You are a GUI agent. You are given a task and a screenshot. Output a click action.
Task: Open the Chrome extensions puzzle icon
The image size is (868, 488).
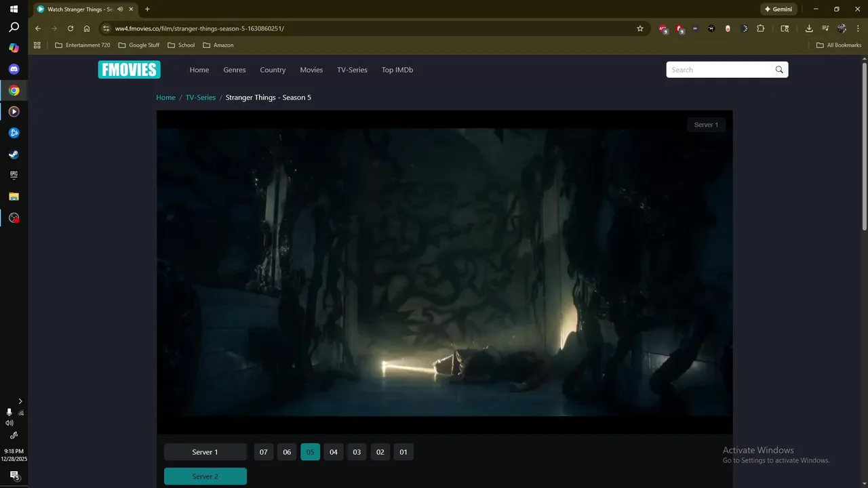(761, 28)
